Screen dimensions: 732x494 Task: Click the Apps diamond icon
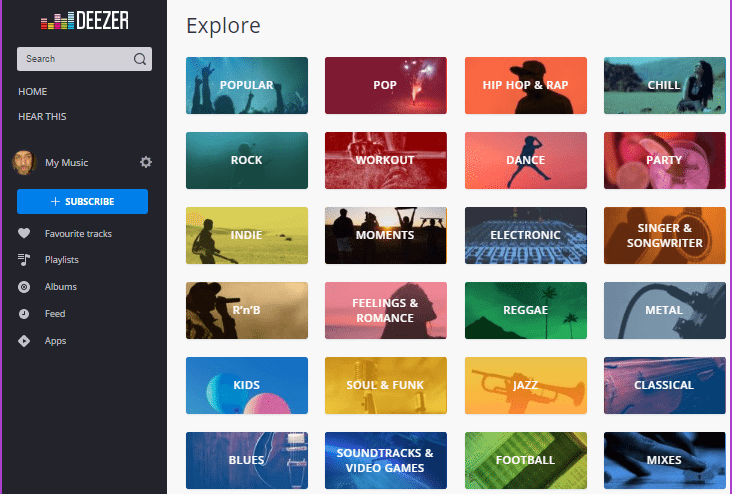coord(24,341)
